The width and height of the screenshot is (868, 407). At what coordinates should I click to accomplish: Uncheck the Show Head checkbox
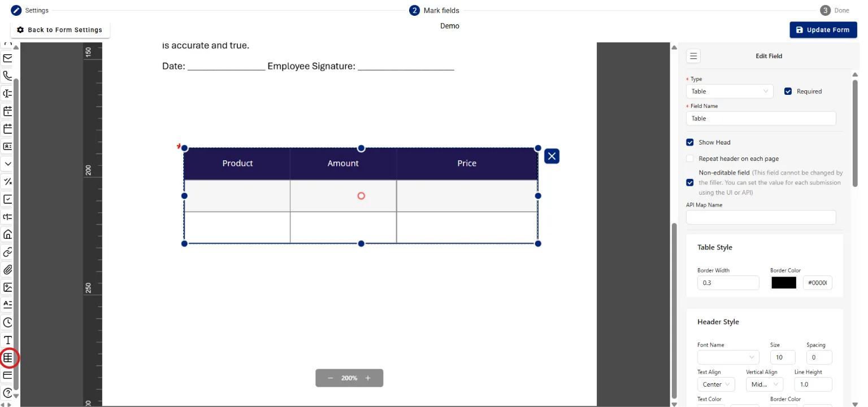click(x=690, y=142)
